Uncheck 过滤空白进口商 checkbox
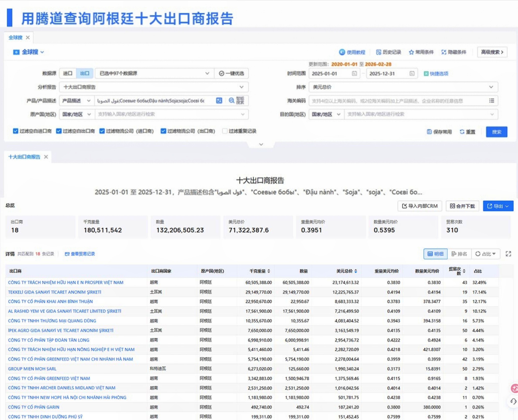This screenshot has width=518, height=420. pyautogui.click(x=15, y=131)
